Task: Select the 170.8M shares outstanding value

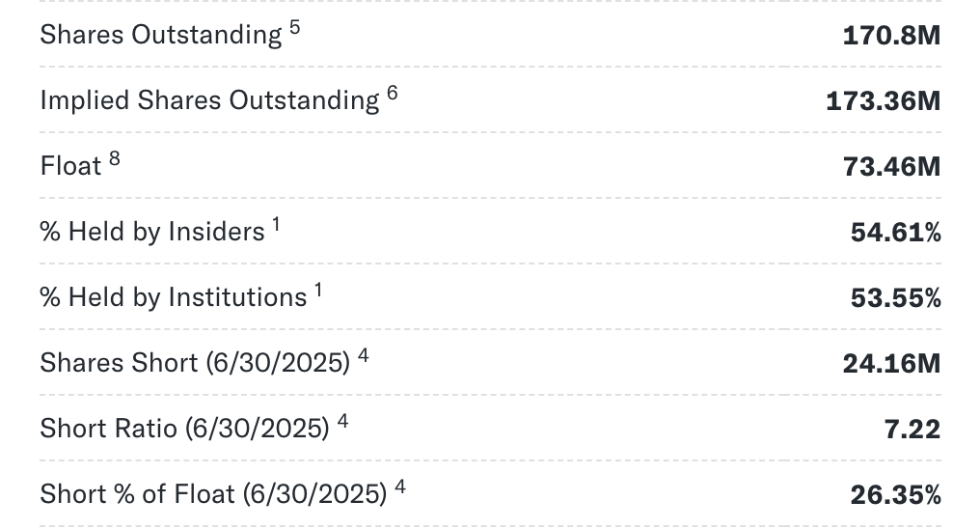Action: pos(890,37)
